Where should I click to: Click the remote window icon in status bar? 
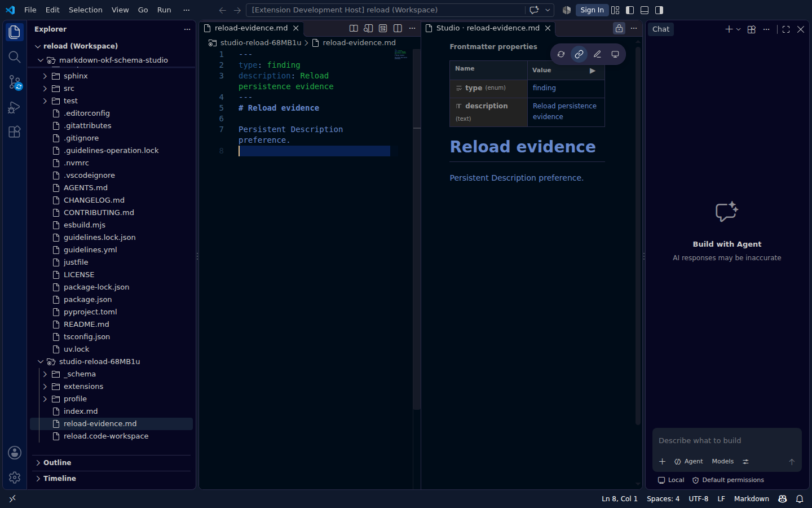click(x=12, y=499)
